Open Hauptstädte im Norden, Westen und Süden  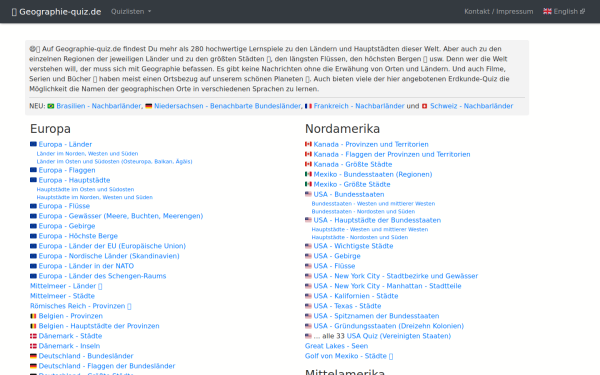[x=95, y=197]
